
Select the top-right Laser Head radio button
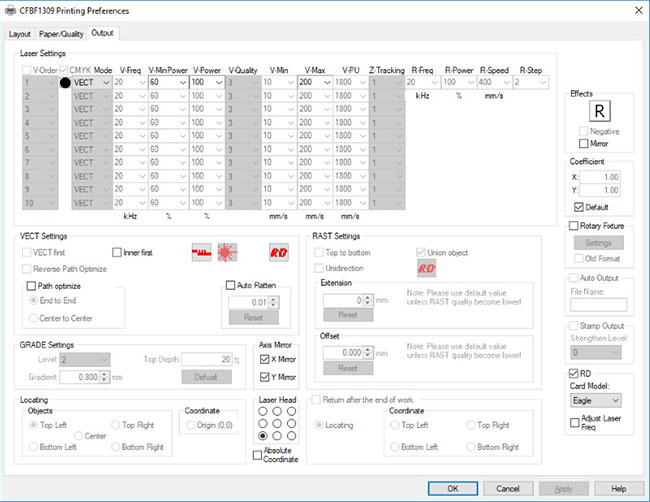(x=292, y=411)
